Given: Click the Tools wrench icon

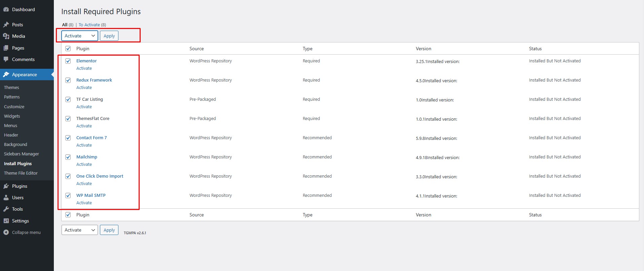Looking at the screenshot, I should 6,209.
